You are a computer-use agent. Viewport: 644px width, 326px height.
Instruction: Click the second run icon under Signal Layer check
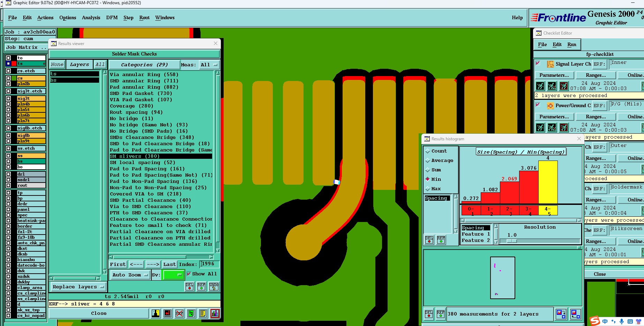[552, 86]
